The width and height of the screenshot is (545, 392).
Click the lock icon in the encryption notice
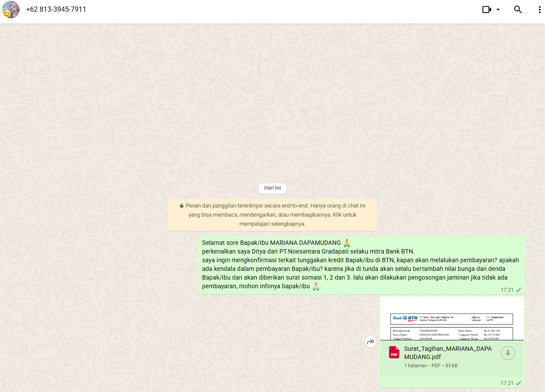[182, 206]
